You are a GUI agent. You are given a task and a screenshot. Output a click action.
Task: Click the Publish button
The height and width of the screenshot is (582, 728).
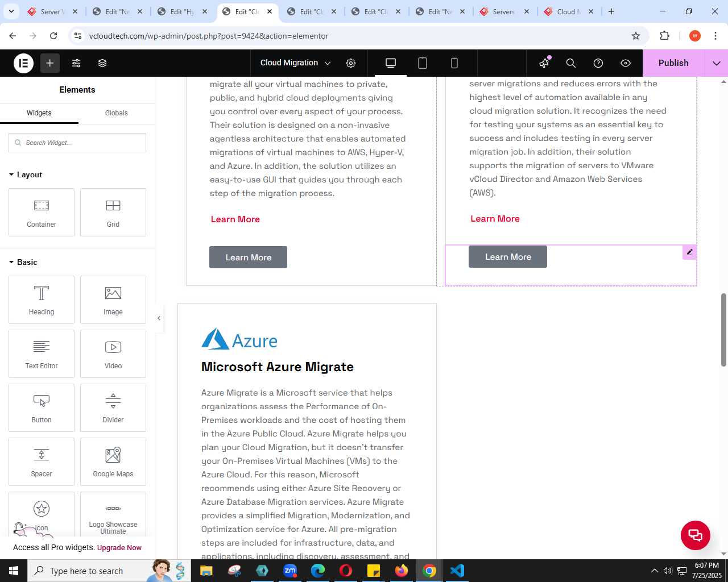pyautogui.click(x=673, y=63)
